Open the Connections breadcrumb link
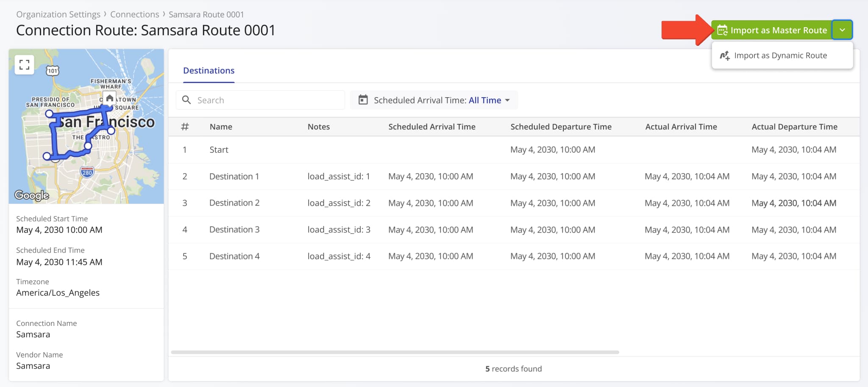 tap(135, 14)
